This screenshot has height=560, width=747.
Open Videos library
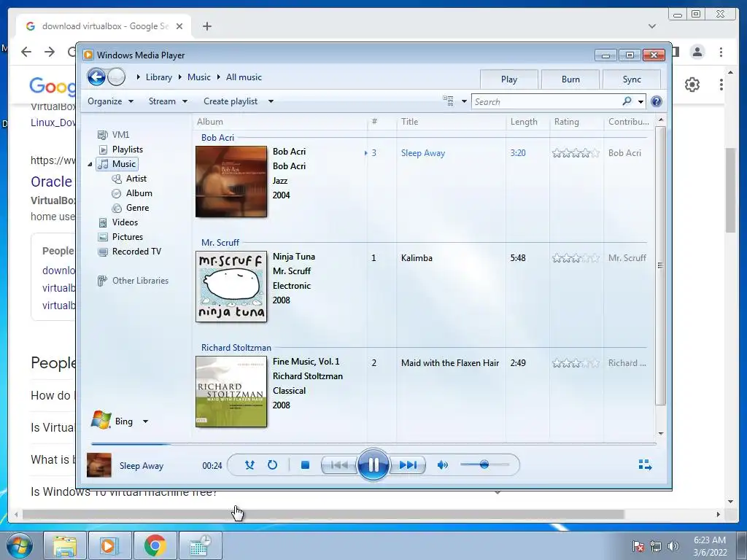(117, 222)
